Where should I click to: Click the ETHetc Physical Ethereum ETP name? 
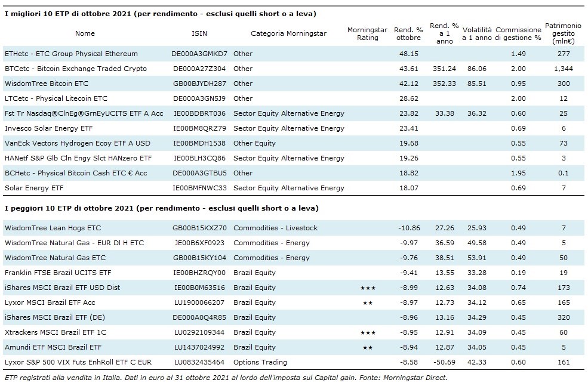pyautogui.click(x=71, y=54)
